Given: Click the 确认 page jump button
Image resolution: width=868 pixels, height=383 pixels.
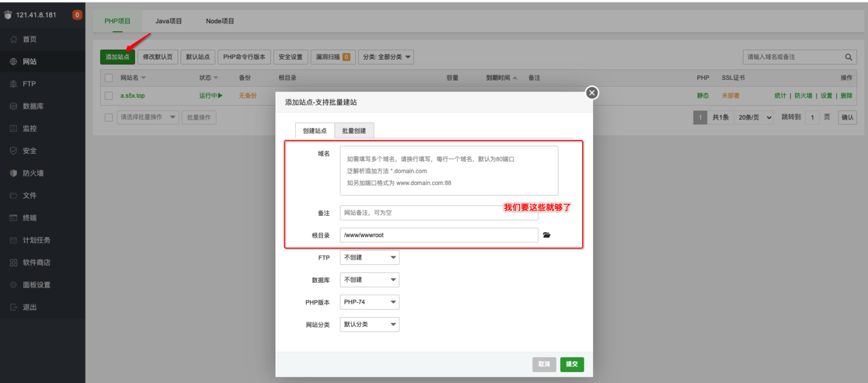Looking at the screenshot, I should click(x=848, y=117).
